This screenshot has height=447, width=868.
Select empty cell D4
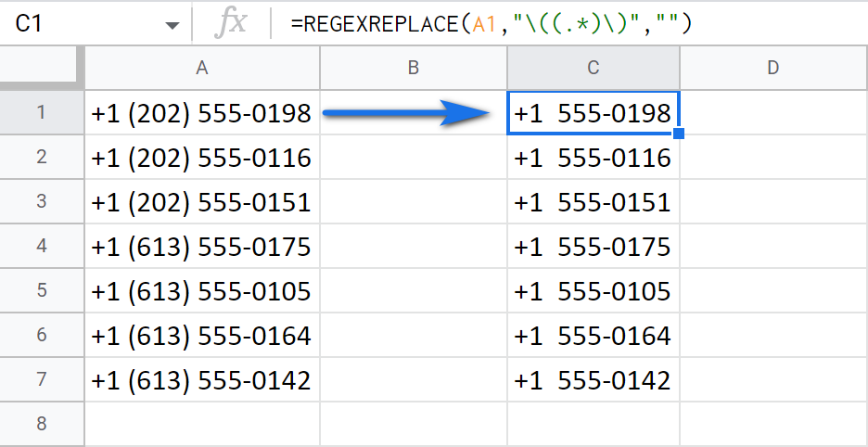[774, 246]
